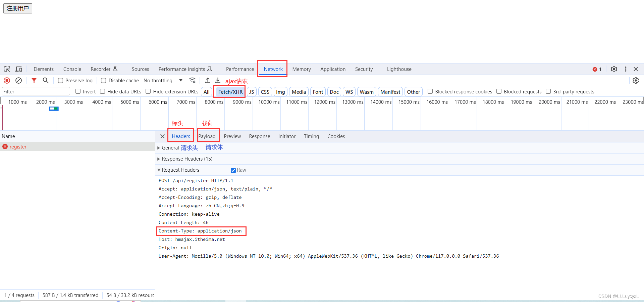Toggle the device toolbar icon
The height and width of the screenshot is (302, 644).
[19, 69]
